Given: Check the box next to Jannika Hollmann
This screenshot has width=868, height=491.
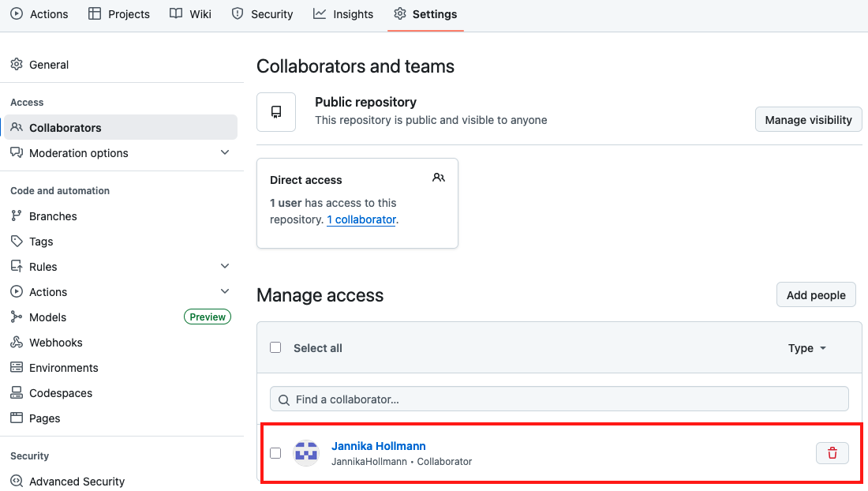Looking at the screenshot, I should (275, 453).
